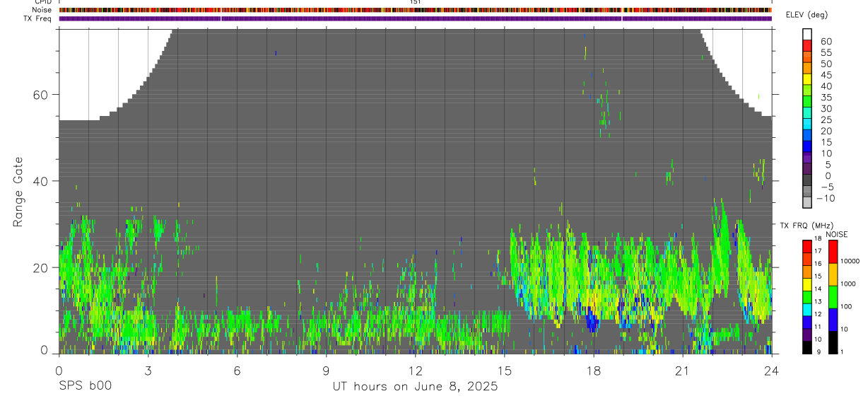
Task: Click the 'SPS b00' station label
Action: 85,387
